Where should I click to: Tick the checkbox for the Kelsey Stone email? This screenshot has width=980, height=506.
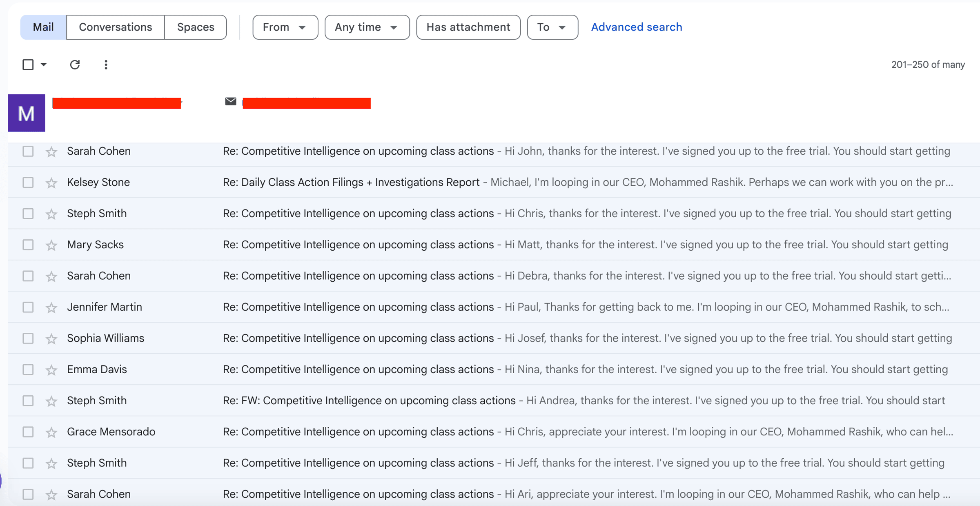[28, 182]
